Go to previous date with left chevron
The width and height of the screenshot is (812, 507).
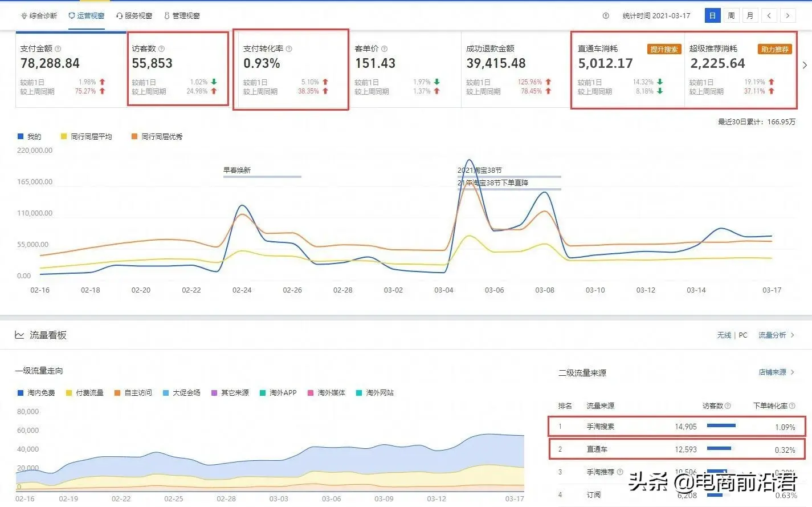(x=769, y=16)
